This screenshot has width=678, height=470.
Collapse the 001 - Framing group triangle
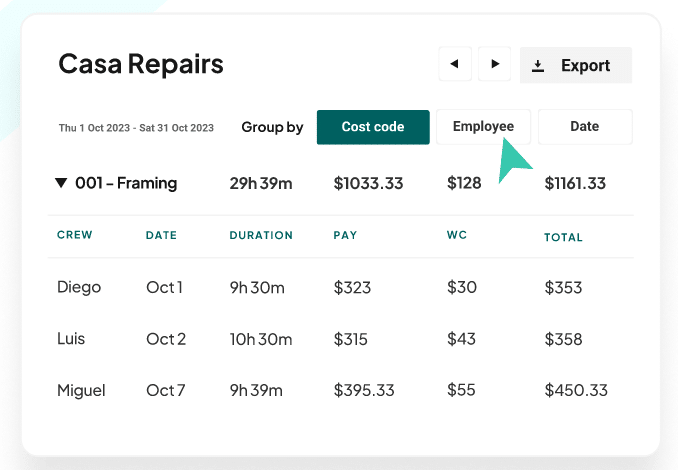62,183
